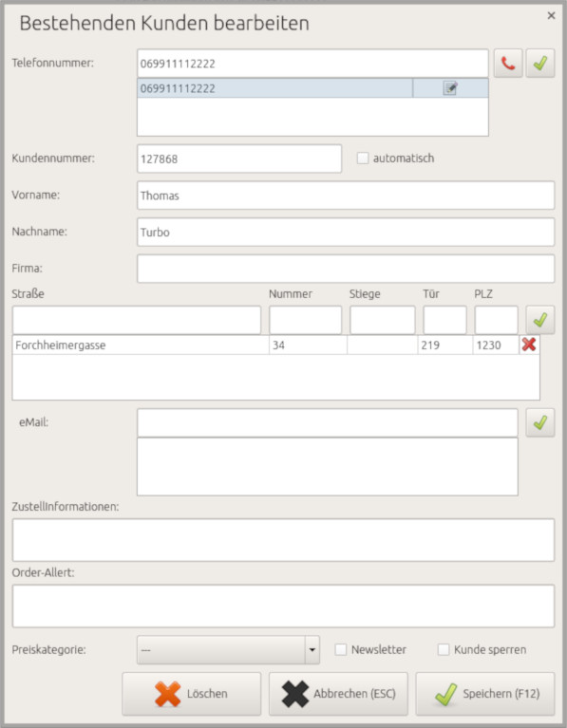The width and height of the screenshot is (567, 728).
Task: Click the red phone call icon
Action: [508, 64]
